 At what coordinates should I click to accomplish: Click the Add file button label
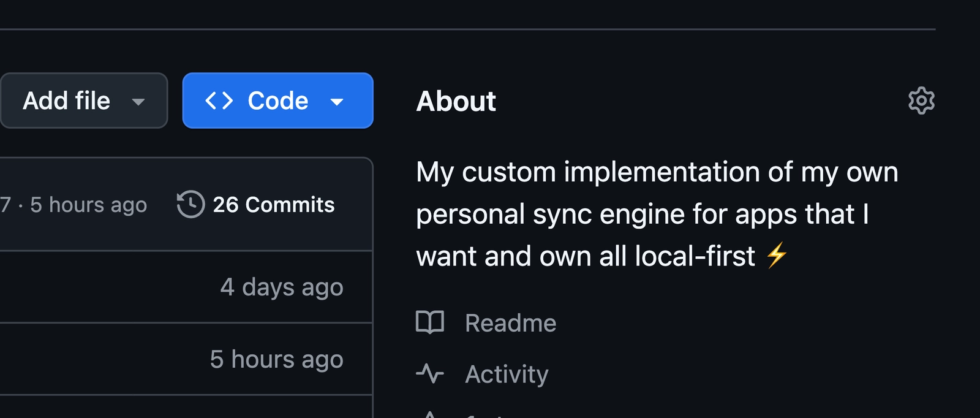click(x=67, y=101)
